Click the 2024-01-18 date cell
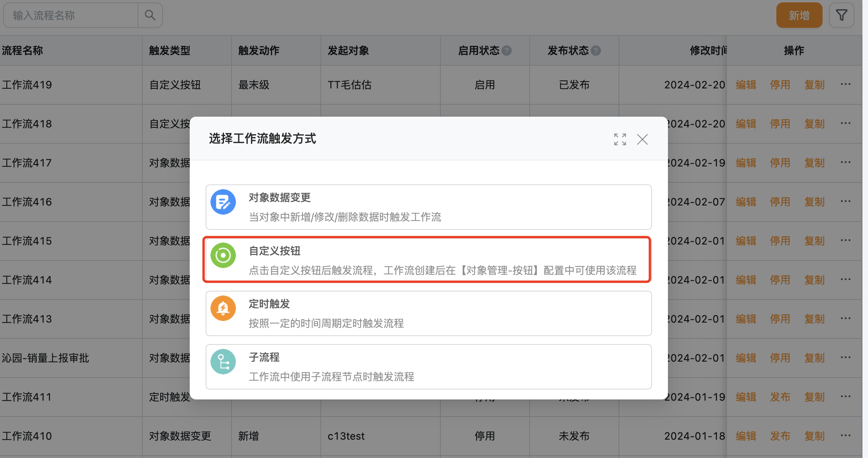Image resolution: width=868 pixels, height=458 pixels. point(695,436)
